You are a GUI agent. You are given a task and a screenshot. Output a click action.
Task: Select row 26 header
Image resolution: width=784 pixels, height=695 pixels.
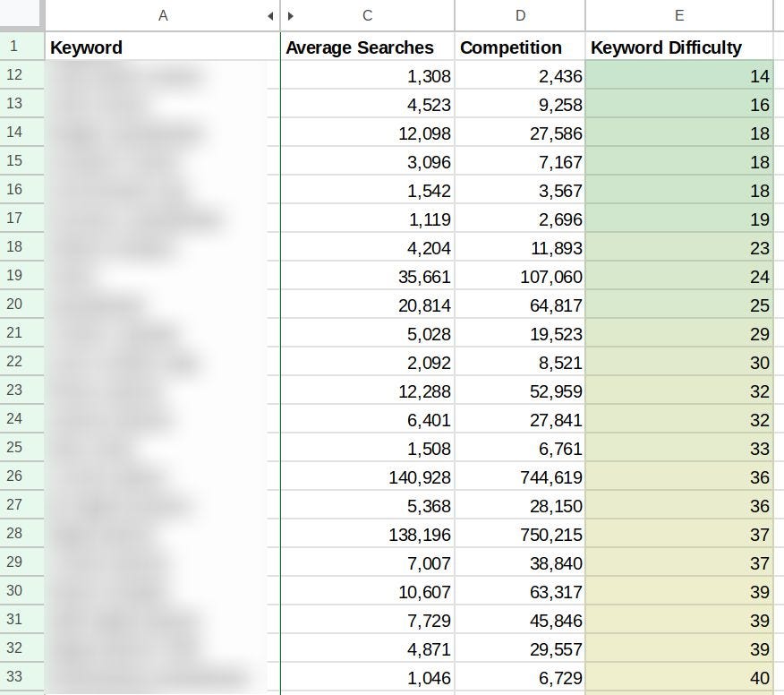point(22,476)
